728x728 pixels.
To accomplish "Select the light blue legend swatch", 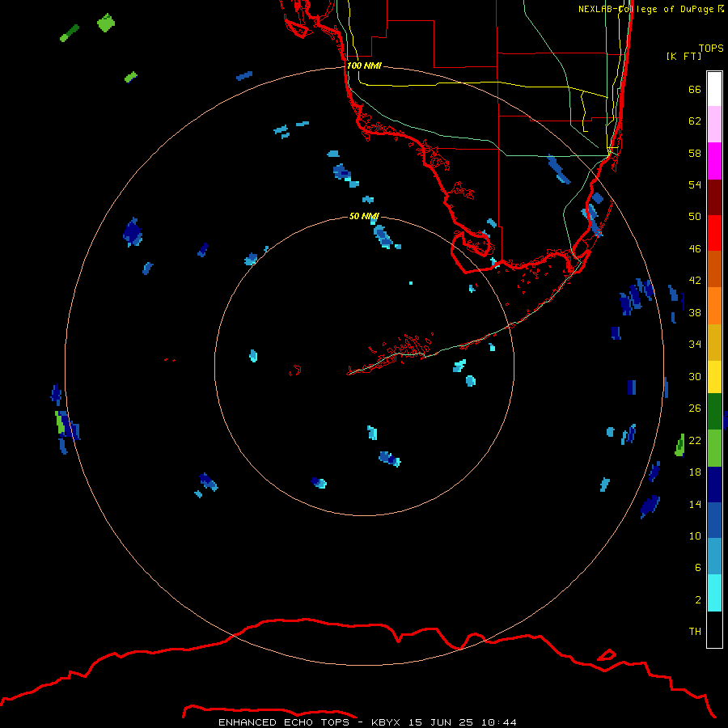I will point(714,557).
